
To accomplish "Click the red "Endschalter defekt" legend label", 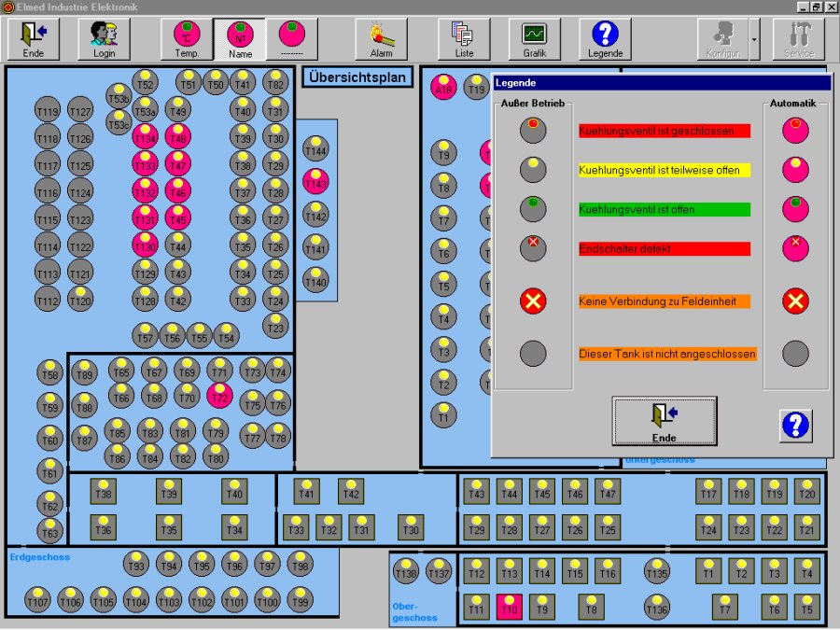I will [x=664, y=249].
